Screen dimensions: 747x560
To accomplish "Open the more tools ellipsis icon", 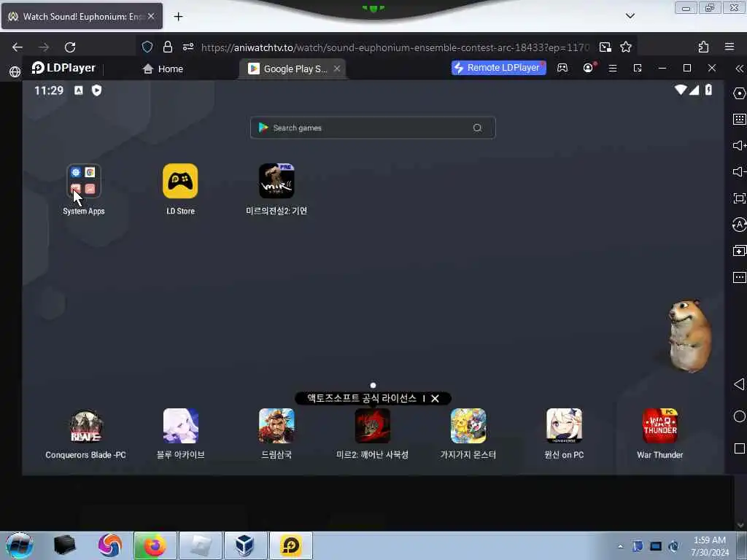I will (740, 278).
